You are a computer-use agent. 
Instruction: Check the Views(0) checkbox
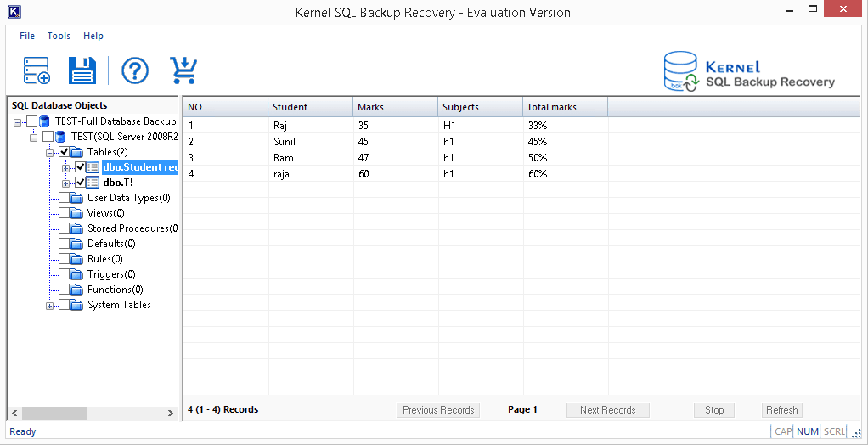65,213
